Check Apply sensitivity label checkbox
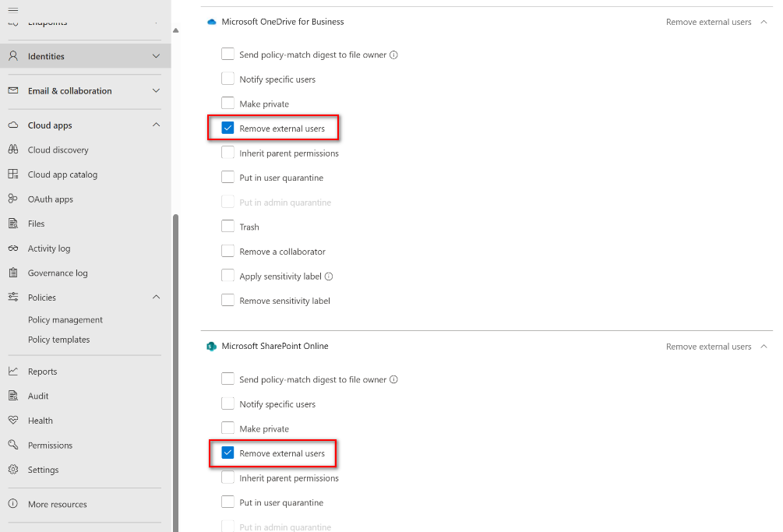Viewport: 783px width, 532px height. tap(227, 276)
